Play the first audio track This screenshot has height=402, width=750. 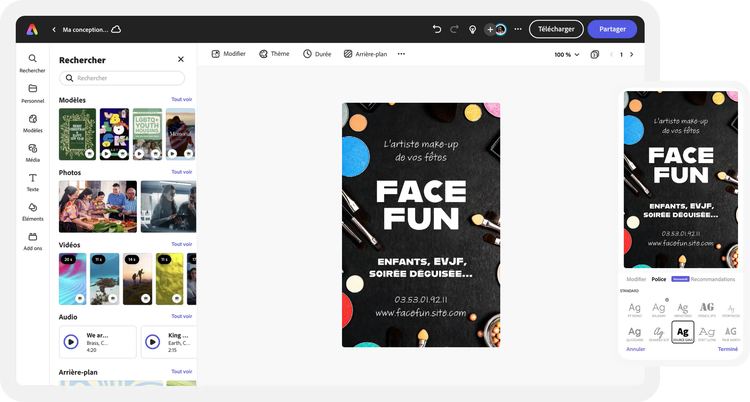71,341
